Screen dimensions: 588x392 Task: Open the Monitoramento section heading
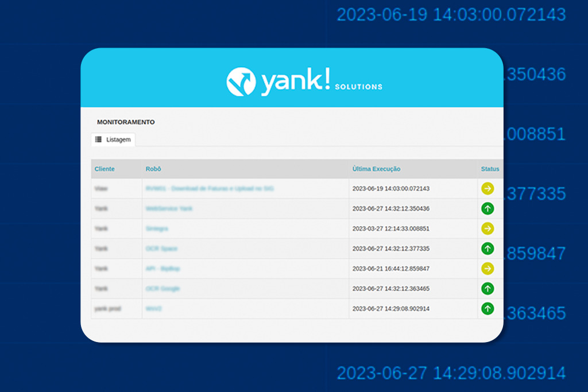[126, 122]
